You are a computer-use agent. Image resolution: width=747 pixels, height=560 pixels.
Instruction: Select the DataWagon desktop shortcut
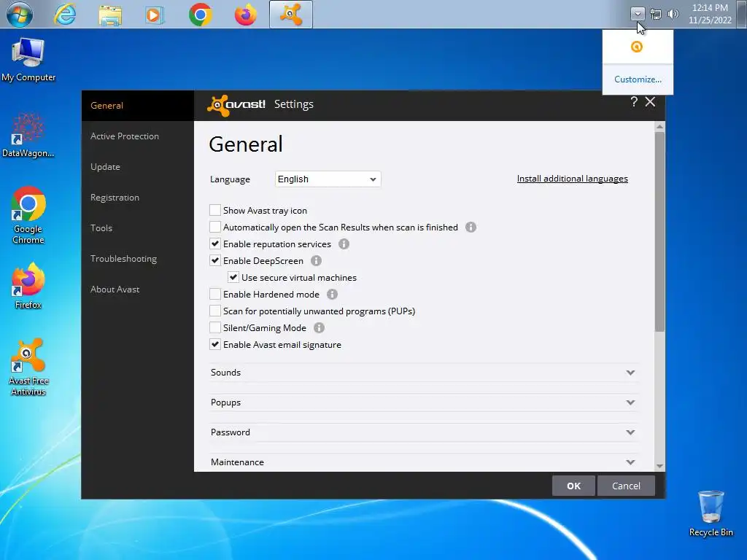click(x=28, y=136)
